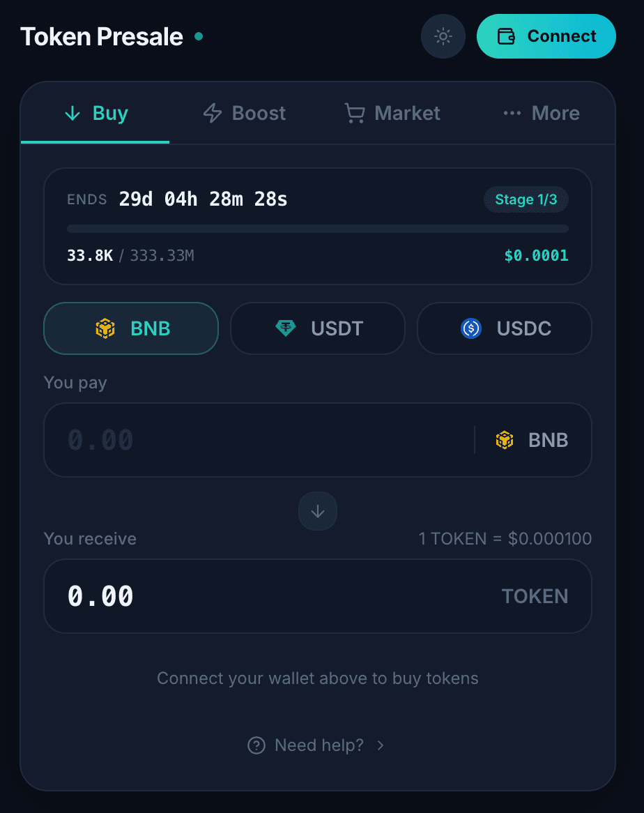Open the Buy tab

point(95,113)
